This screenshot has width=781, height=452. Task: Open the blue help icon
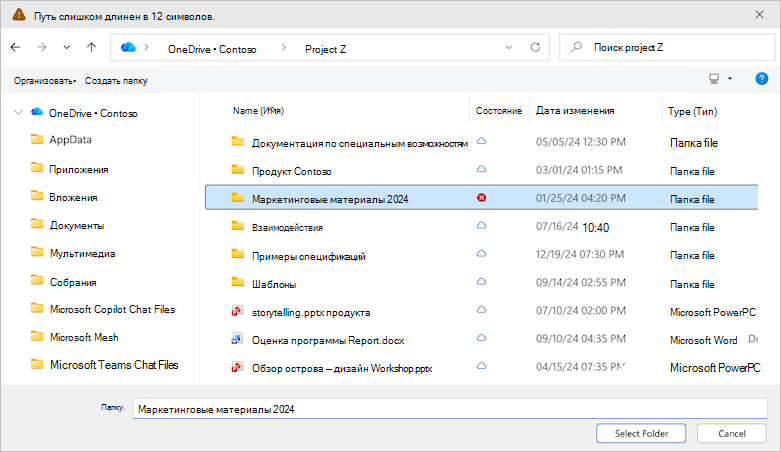(762, 79)
